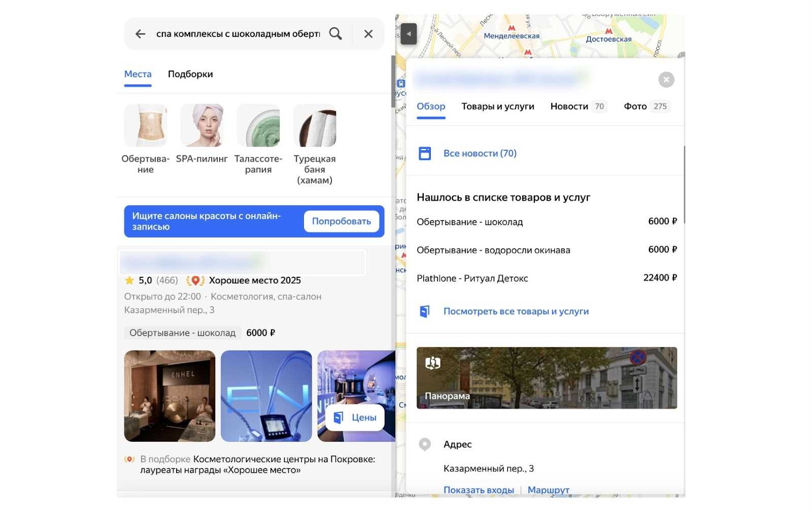812x512 pixels.
Task: Open Все новости (70) link
Action: (480, 153)
